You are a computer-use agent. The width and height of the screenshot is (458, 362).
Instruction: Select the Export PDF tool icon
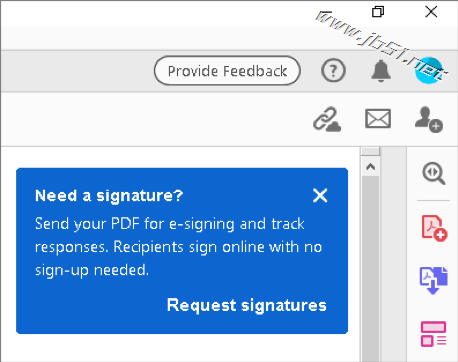tap(433, 281)
